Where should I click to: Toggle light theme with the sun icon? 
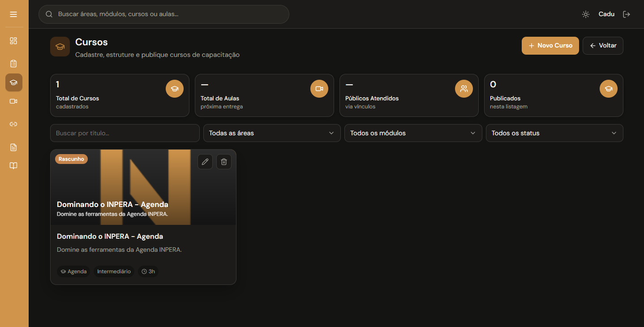(x=586, y=14)
